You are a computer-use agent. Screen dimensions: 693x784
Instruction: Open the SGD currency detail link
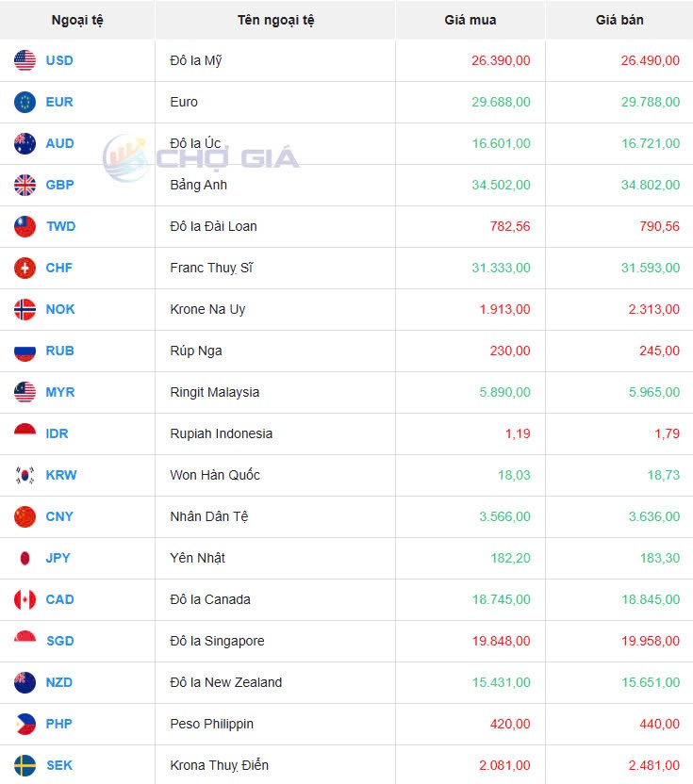point(59,641)
